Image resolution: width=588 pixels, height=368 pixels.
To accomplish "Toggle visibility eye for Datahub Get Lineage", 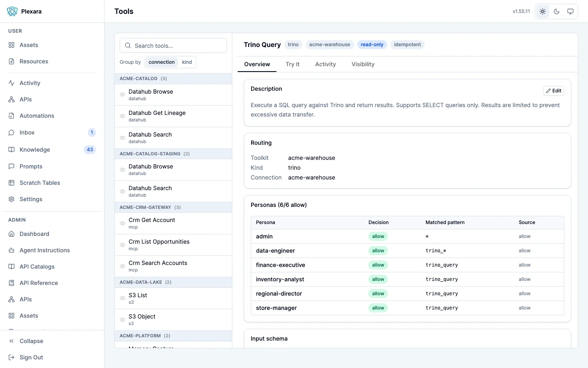I will coord(122,116).
